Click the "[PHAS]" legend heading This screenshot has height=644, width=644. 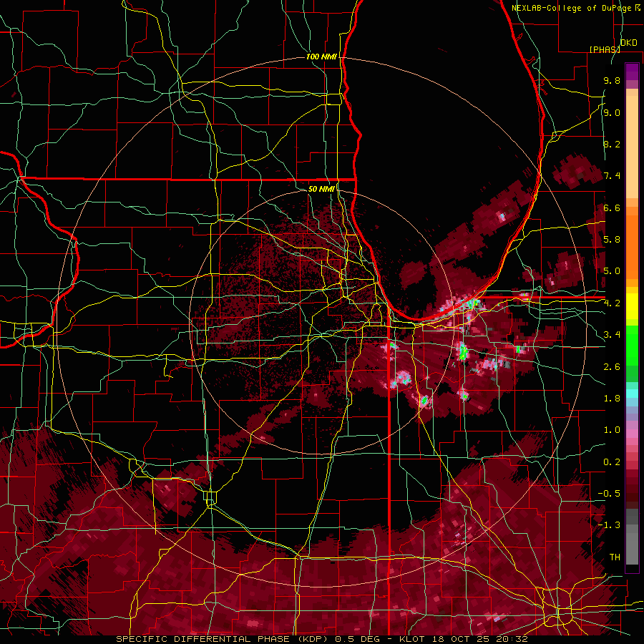(x=605, y=49)
